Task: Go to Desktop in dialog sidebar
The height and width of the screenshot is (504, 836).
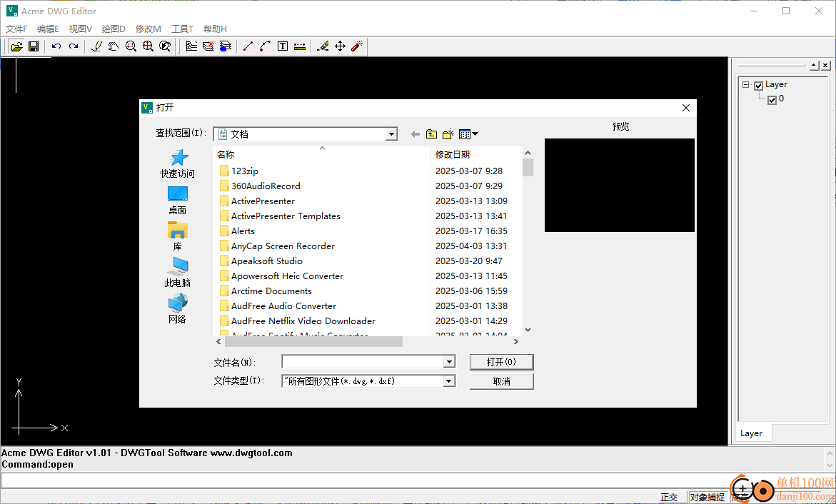Action: coord(178,201)
